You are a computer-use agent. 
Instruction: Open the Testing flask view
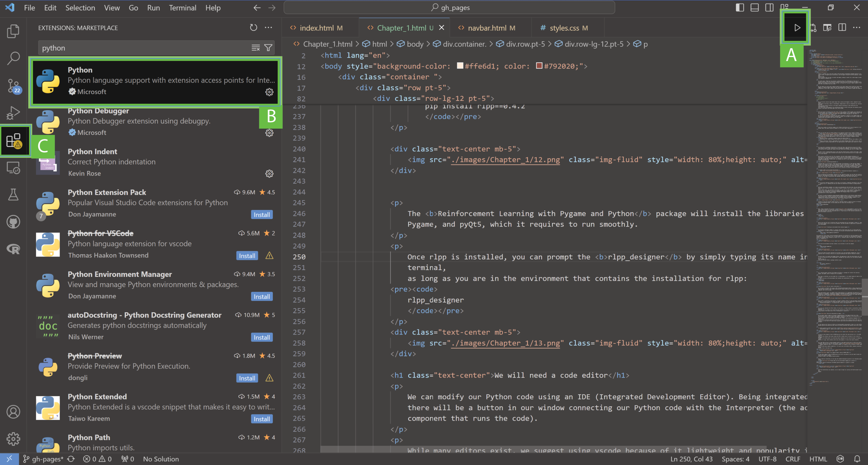pyautogui.click(x=13, y=195)
